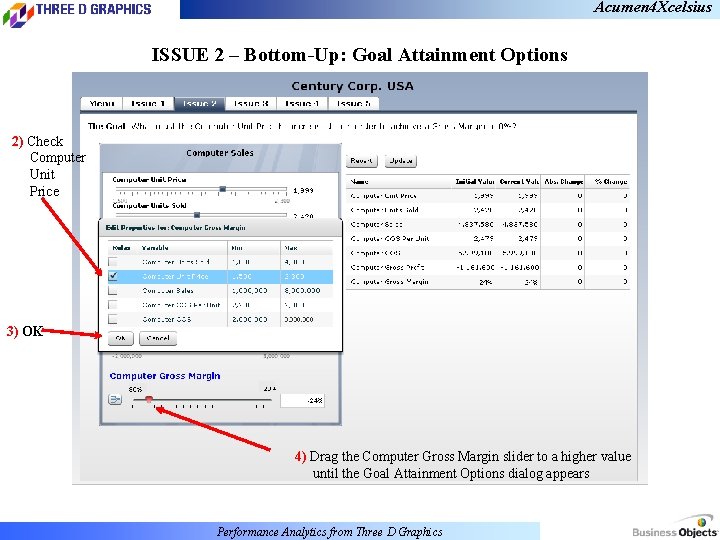Image resolution: width=720 pixels, height=540 pixels.
Task: Select the Computer Gross Profit table row name
Action: (388, 267)
